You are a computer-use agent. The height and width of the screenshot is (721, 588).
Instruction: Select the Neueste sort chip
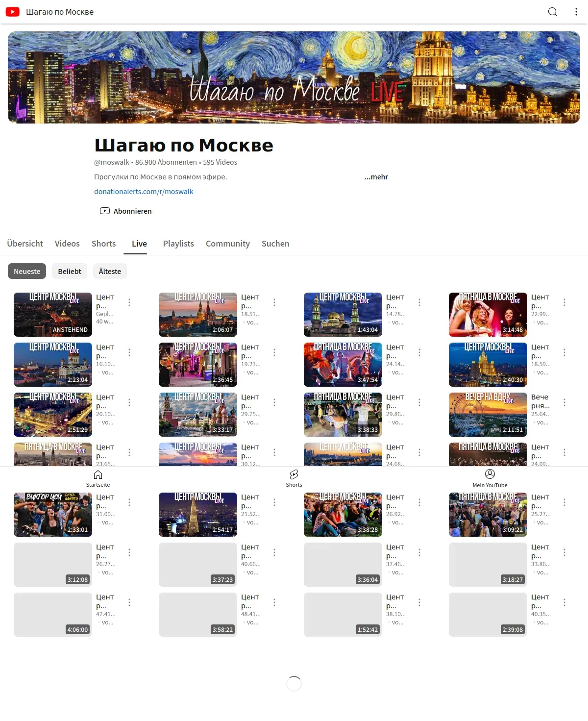tap(27, 271)
